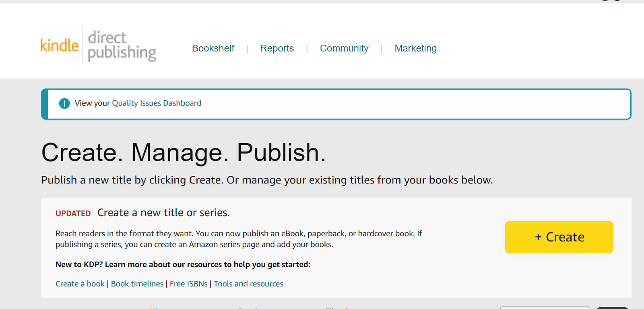
Task: Click the search input field at bottom right
Action: (545, 308)
